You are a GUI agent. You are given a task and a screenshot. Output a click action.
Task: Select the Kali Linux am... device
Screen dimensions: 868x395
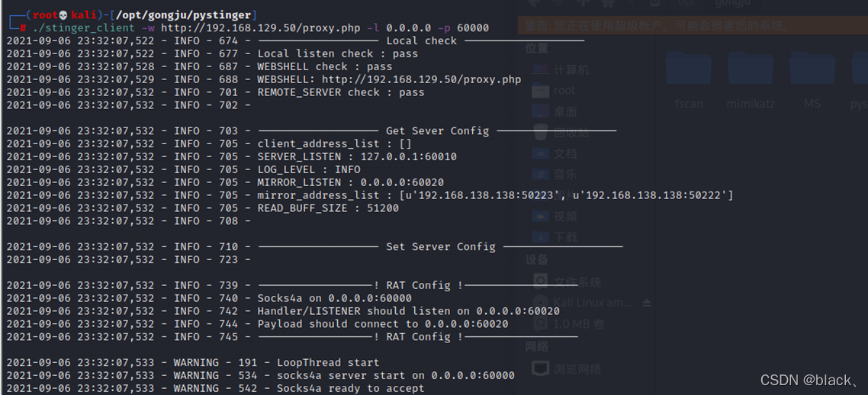[x=584, y=303]
